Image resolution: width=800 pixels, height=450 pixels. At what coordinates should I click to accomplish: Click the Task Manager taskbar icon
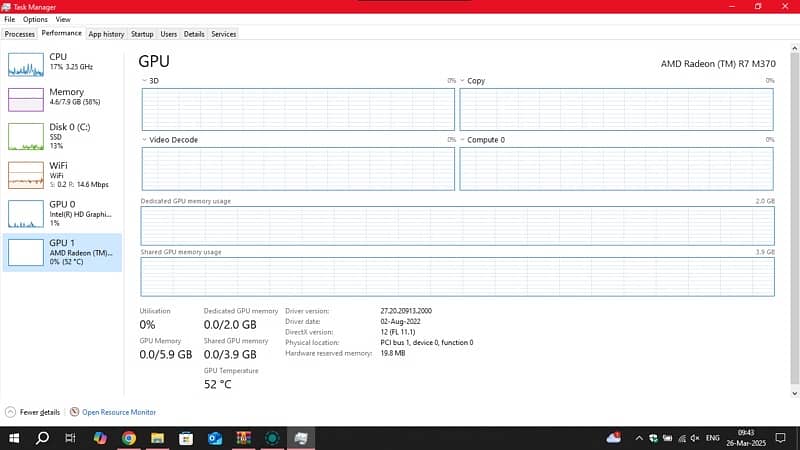pos(301,438)
